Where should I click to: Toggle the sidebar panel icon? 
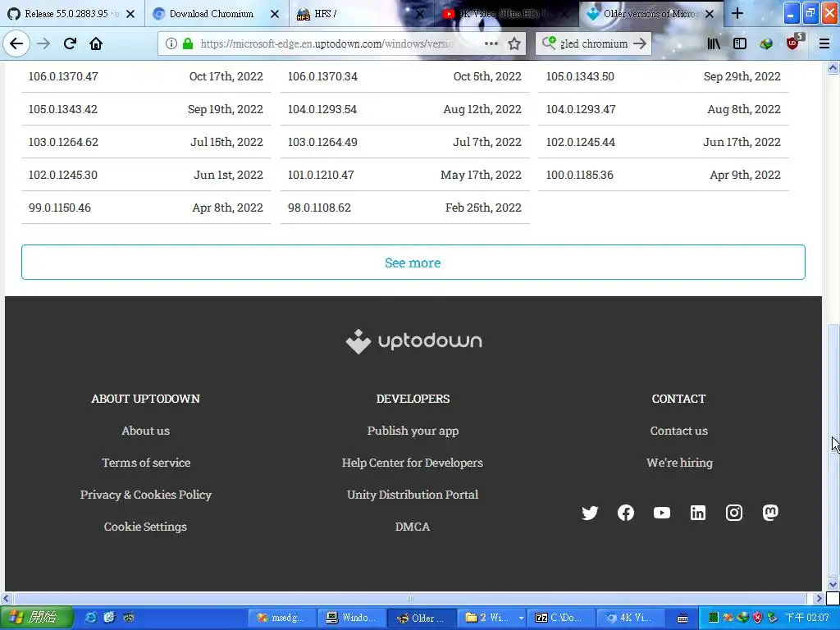[x=740, y=43]
